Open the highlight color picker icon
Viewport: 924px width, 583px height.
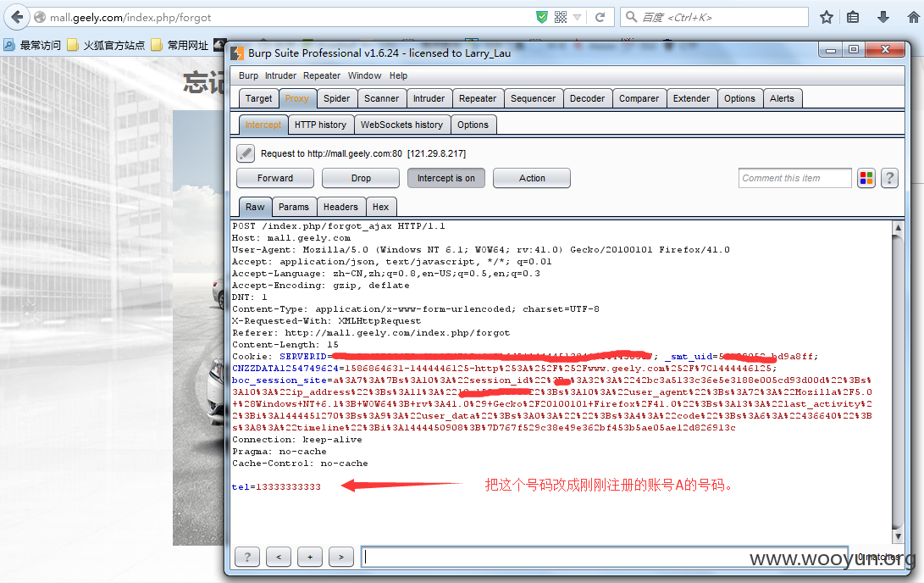(866, 178)
